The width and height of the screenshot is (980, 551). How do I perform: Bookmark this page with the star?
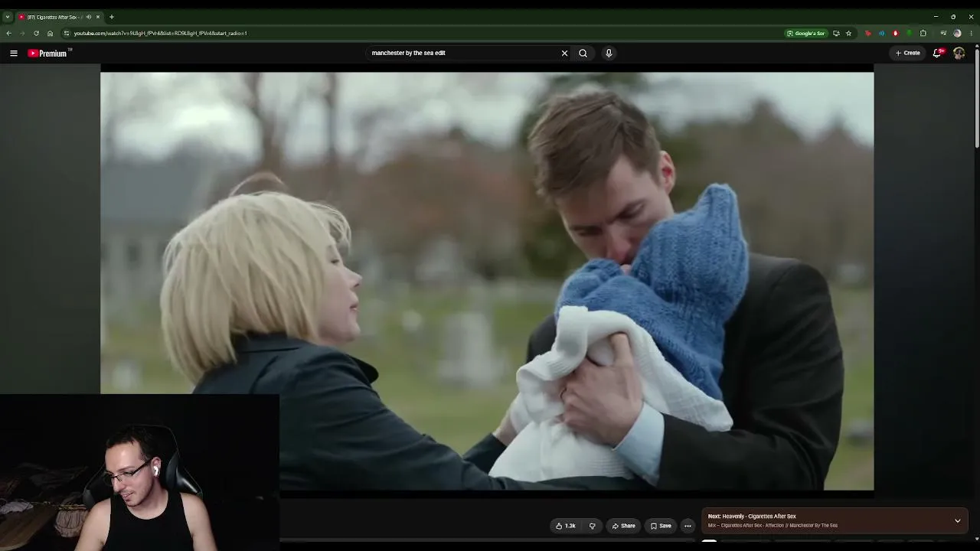848,33
